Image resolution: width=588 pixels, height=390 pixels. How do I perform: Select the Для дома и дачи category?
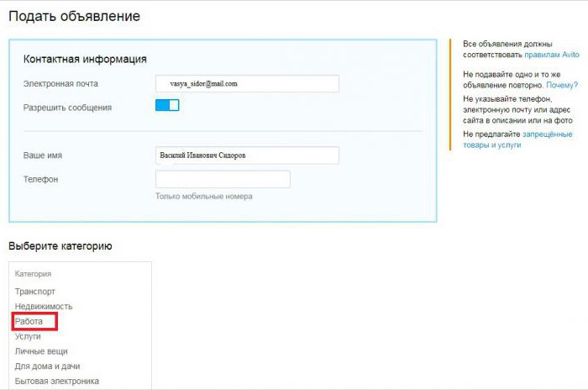coord(47,366)
